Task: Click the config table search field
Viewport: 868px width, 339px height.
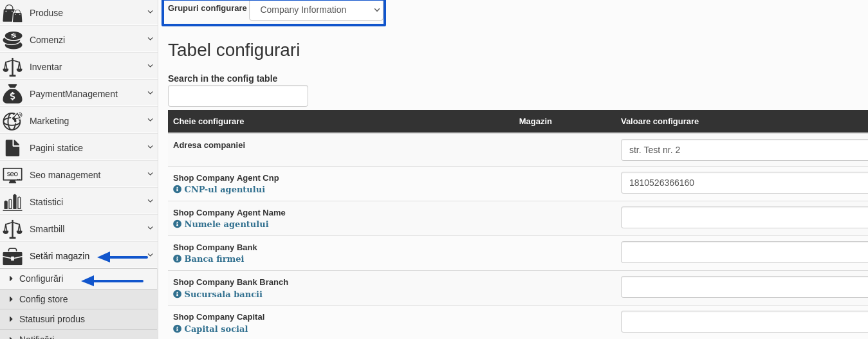Action: tap(238, 96)
